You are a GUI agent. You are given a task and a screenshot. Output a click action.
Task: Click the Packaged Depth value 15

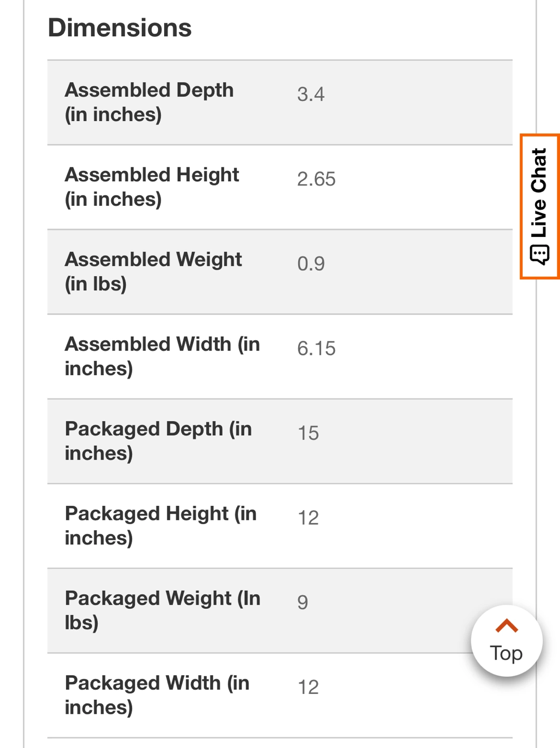[308, 433]
